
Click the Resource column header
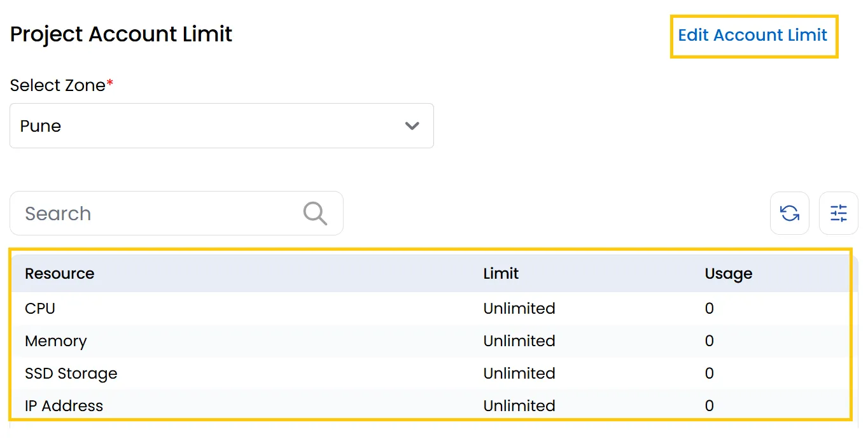tap(59, 274)
